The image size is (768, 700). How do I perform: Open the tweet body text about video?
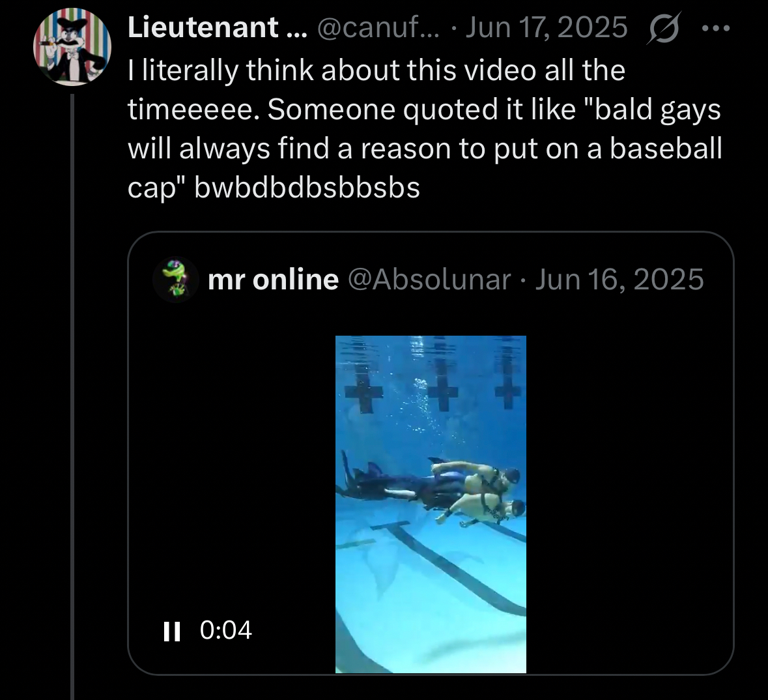[x=425, y=128]
